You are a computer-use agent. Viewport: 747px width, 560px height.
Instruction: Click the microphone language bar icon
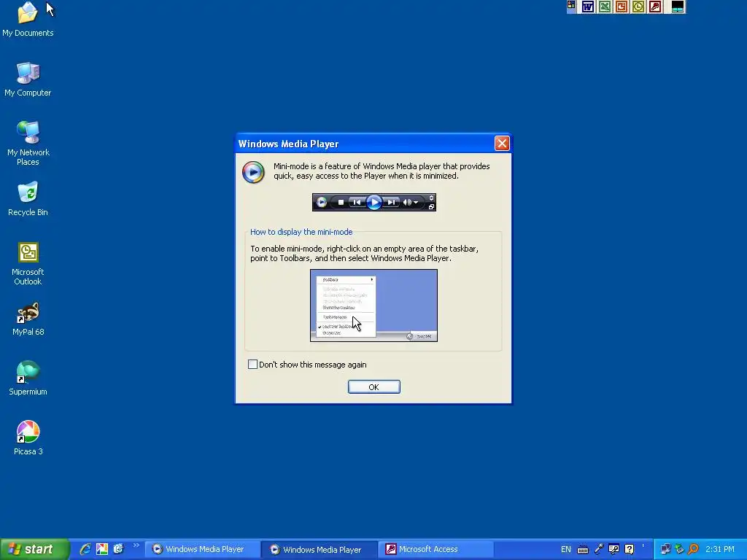pos(599,549)
